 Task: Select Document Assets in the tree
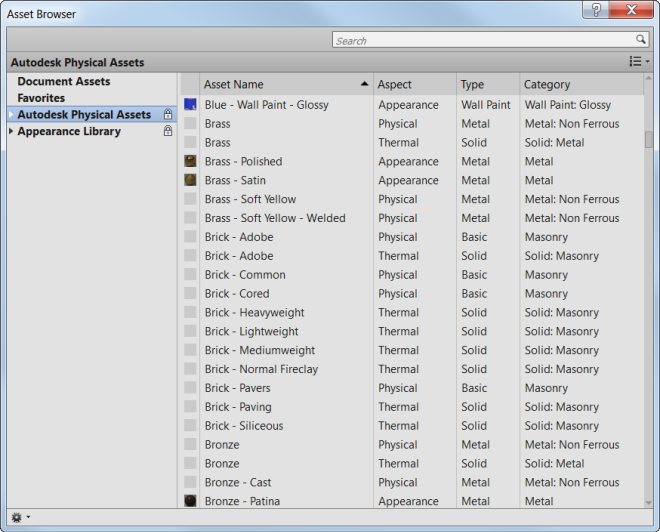(64, 81)
